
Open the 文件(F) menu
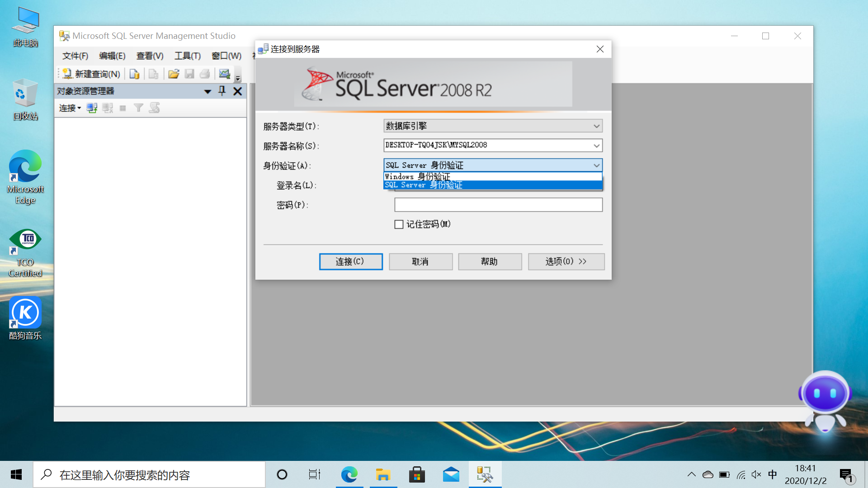tap(75, 56)
